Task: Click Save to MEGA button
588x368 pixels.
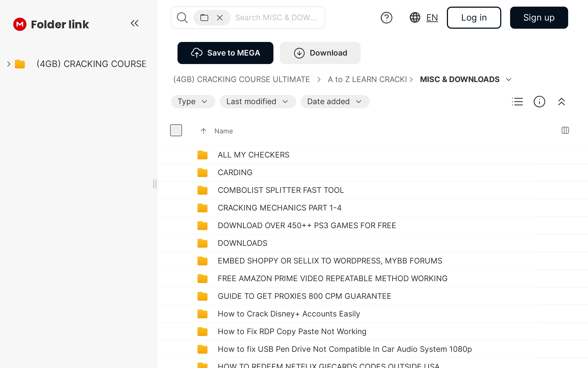Action: (225, 53)
